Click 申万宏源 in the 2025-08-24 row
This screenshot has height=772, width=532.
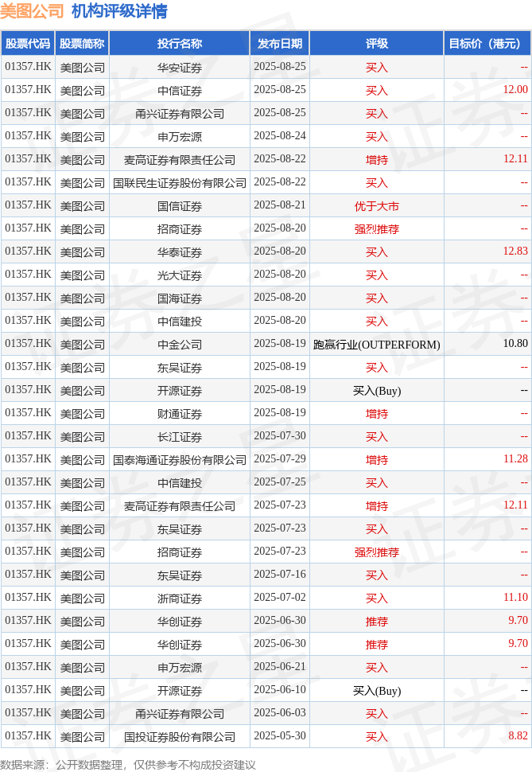(x=180, y=136)
